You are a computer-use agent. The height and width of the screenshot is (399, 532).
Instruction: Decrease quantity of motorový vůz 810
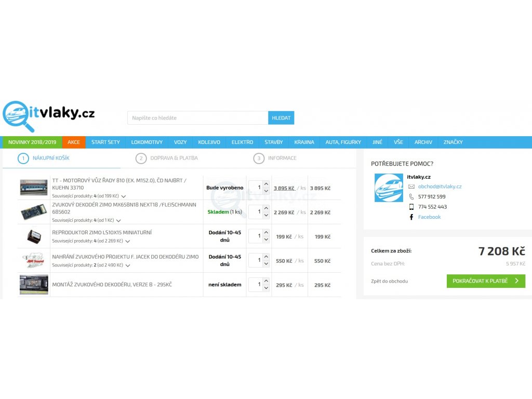pos(267,191)
